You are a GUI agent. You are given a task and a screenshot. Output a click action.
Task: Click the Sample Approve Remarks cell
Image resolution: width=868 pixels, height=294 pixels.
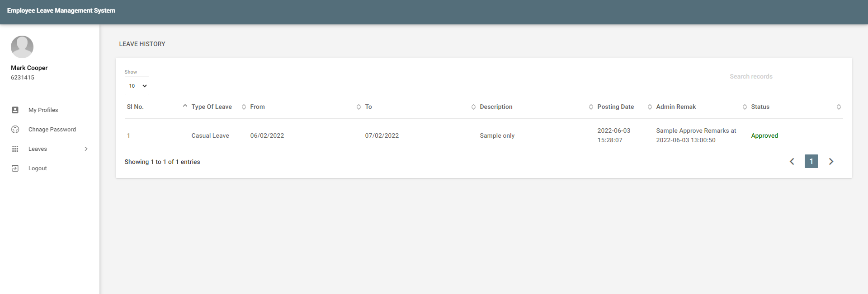tap(696, 135)
